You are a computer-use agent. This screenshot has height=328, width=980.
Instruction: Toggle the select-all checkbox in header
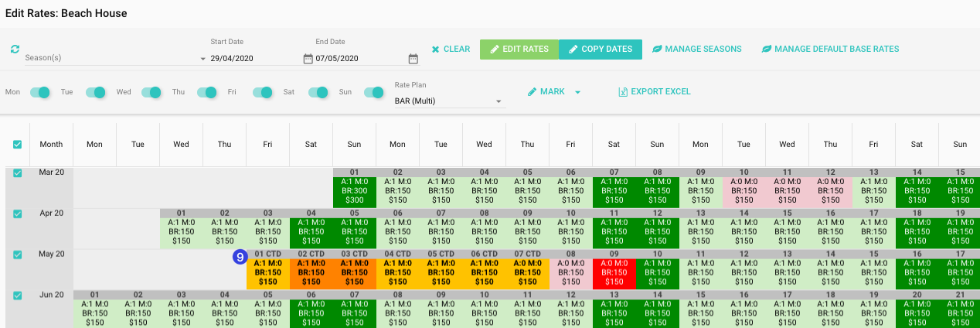pyautogui.click(x=17, y=144)
